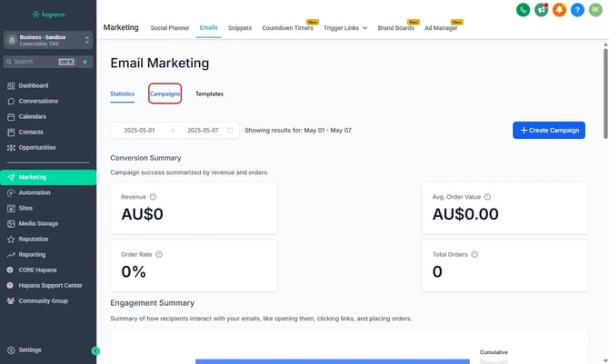609x364 pixels.
Task: Click the Revenue info tooltip icon
Action: [153, 197]
